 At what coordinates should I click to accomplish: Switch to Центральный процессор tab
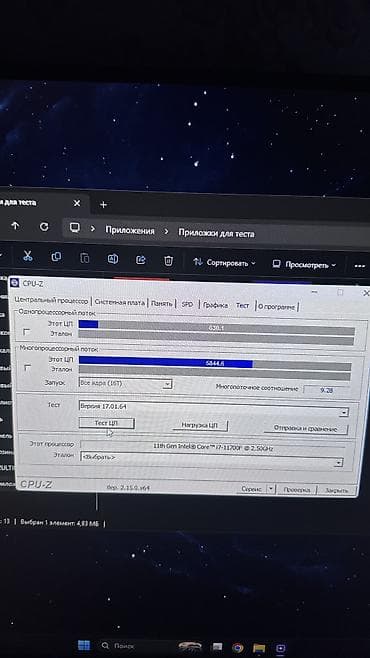point(51,301)
